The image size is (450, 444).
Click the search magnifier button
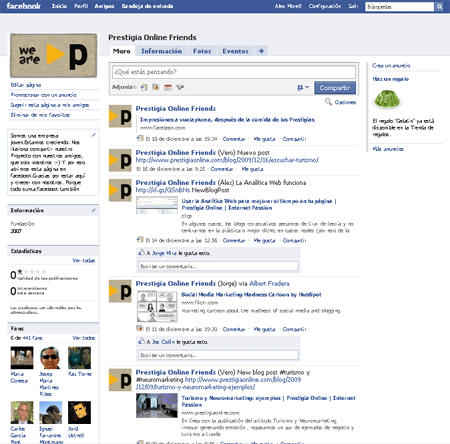coord(439,6)
